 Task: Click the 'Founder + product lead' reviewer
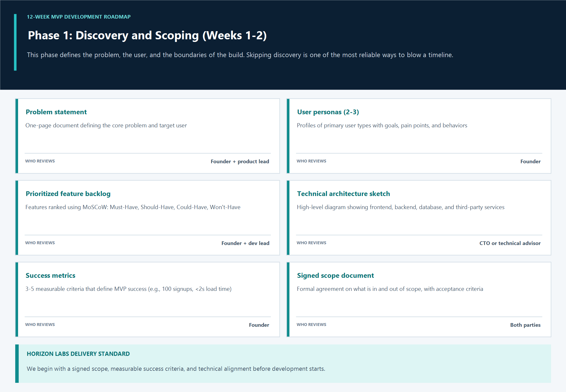pos(240,161)
